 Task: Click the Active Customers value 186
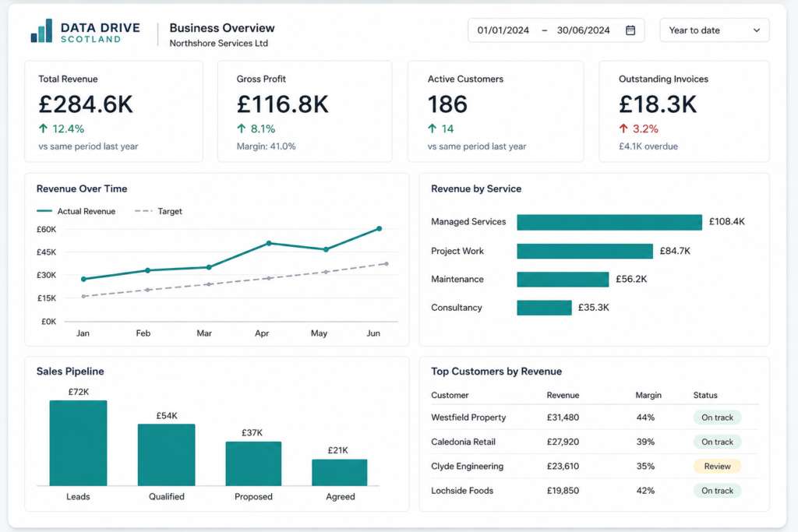(447, 104)
